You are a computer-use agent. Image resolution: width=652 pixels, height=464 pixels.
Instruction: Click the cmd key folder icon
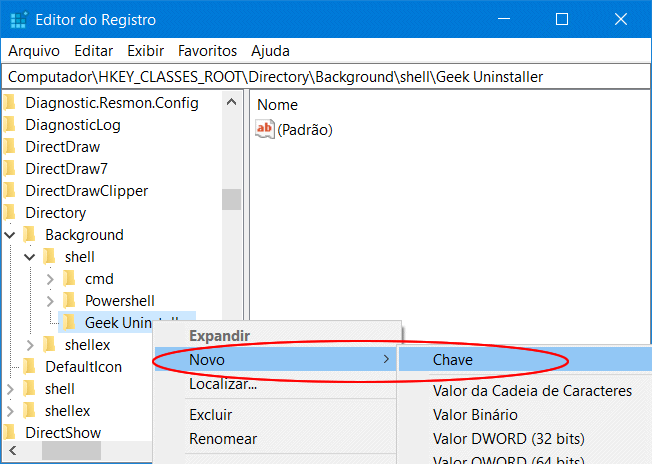click(x=69, y=278)
